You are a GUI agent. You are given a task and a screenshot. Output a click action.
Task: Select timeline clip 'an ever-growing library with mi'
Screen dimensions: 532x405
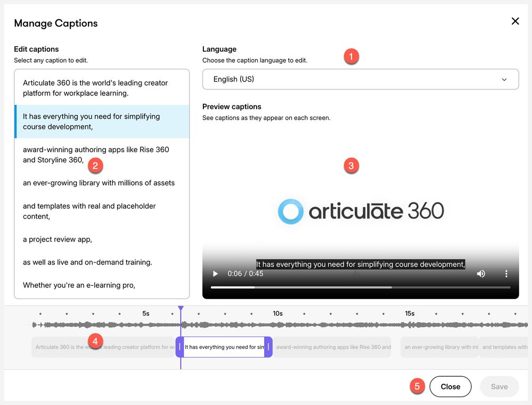(x=439, y=347)
